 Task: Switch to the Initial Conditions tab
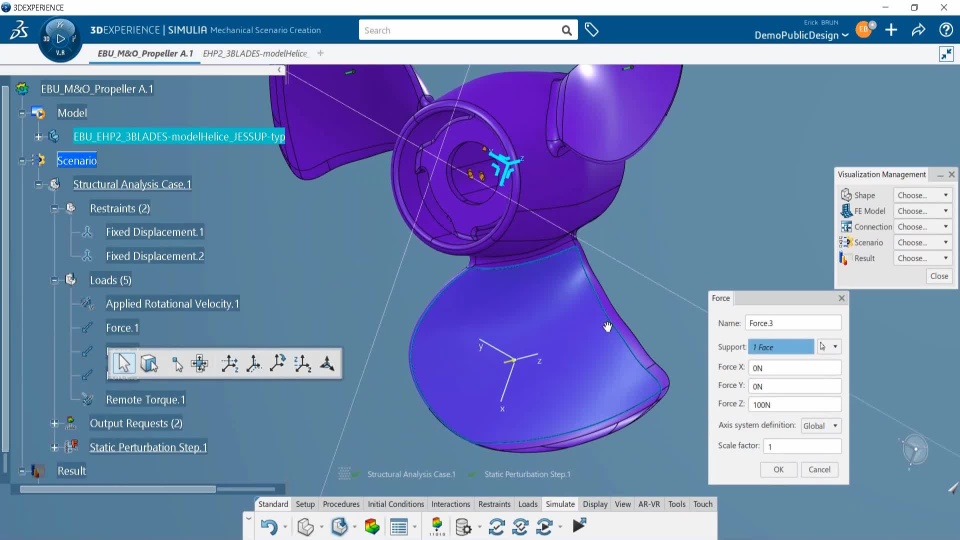click(x=396, y=504)
